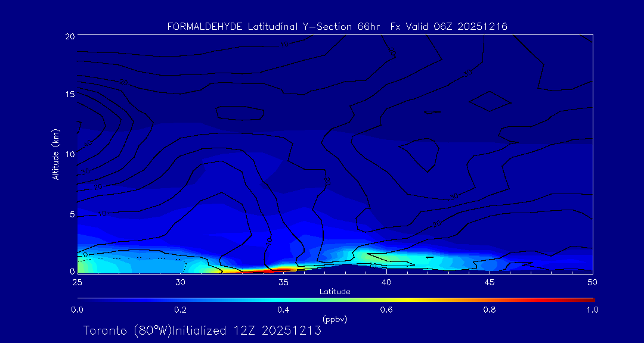644x343 pixels.
Task: Select the colorbar 0.6 value label
Action: tap(386, 310)
